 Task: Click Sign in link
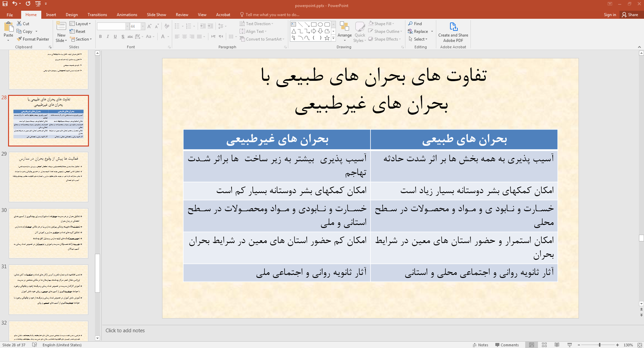pos(610,14)
